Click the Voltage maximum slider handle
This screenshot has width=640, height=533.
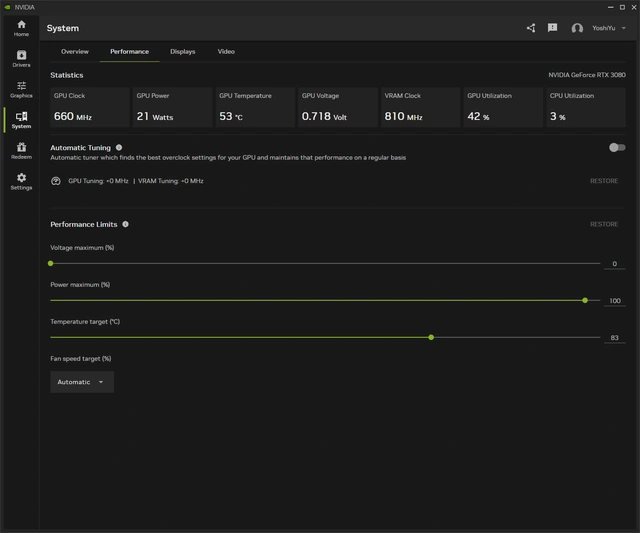click(x=51, y=264)
